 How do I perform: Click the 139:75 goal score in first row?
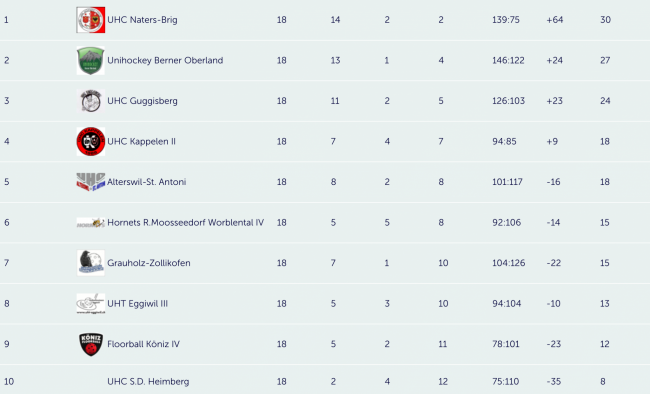[506, 19]
